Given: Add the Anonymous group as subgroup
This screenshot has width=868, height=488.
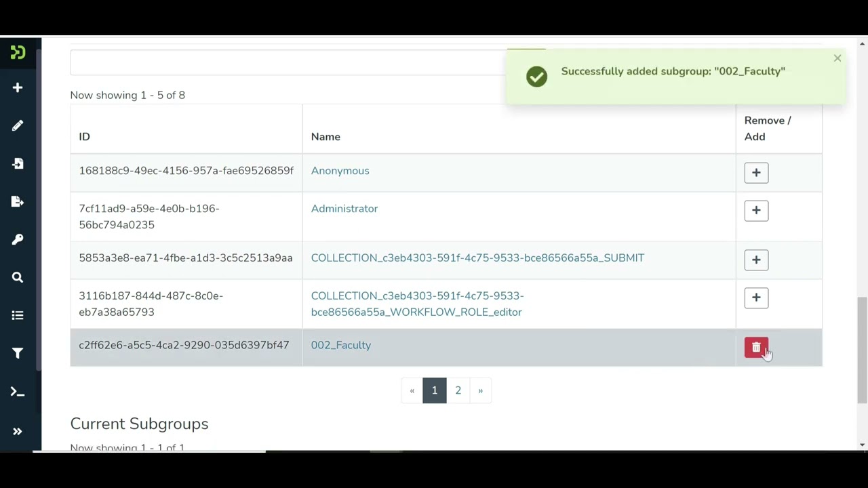Looking at the screenshot, I should coord(756,172).
